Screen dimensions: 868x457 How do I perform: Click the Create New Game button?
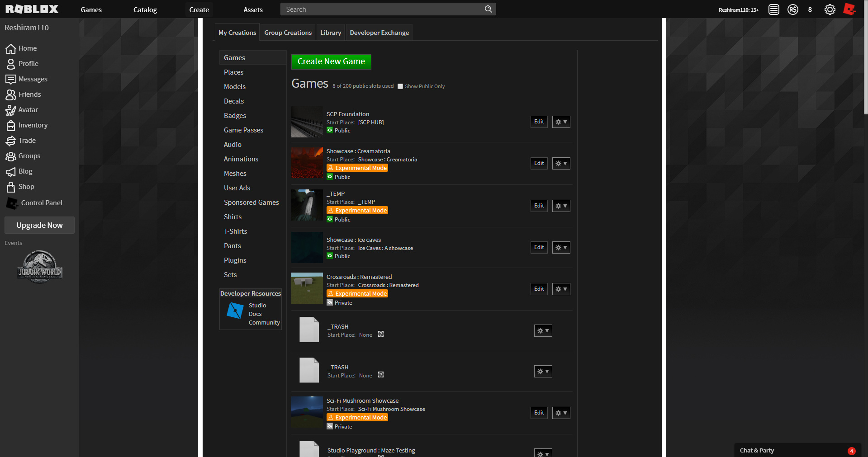[331, 61]
